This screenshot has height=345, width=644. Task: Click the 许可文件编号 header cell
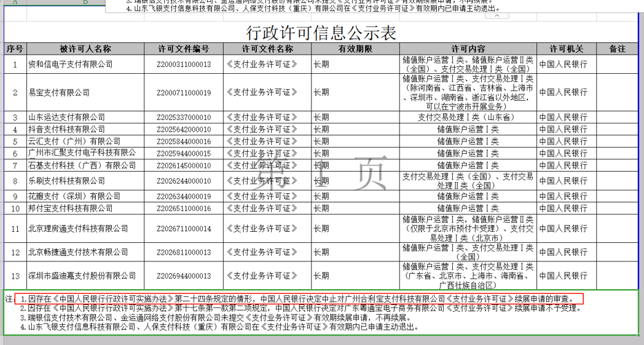pyautogui.click(x=184, y=49)
